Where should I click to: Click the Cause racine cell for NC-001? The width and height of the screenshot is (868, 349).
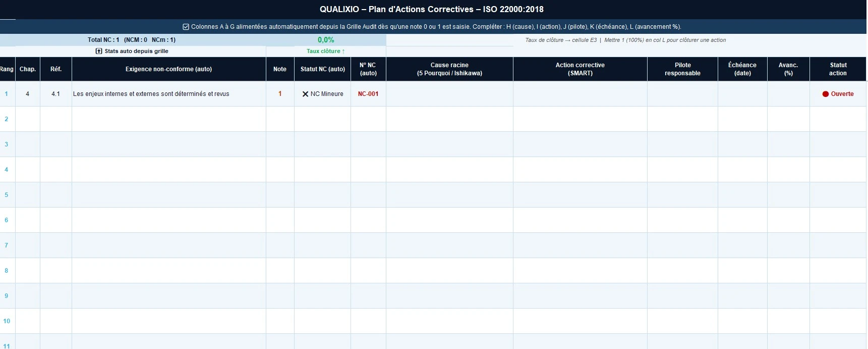pyautogui.click(x=449, y=94)
